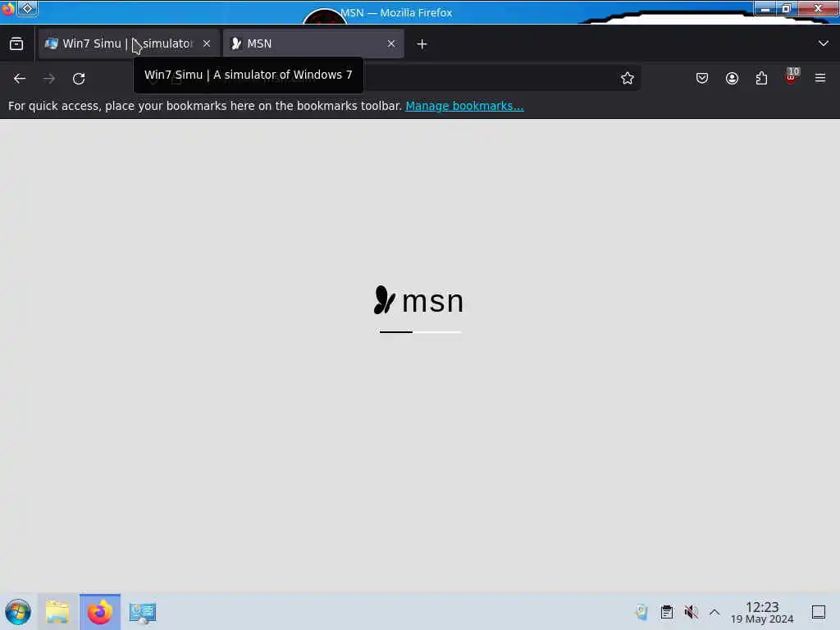This screenshot has width=840, height=630.
Task: Toggle the pin on all desktops titlebar button
Action: pos(27,8)
